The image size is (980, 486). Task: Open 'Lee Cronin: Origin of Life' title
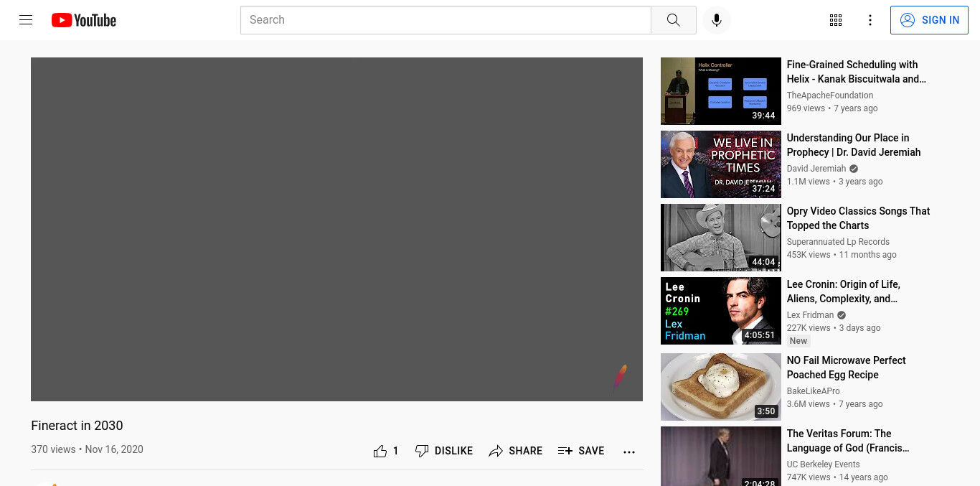[844, 291]
